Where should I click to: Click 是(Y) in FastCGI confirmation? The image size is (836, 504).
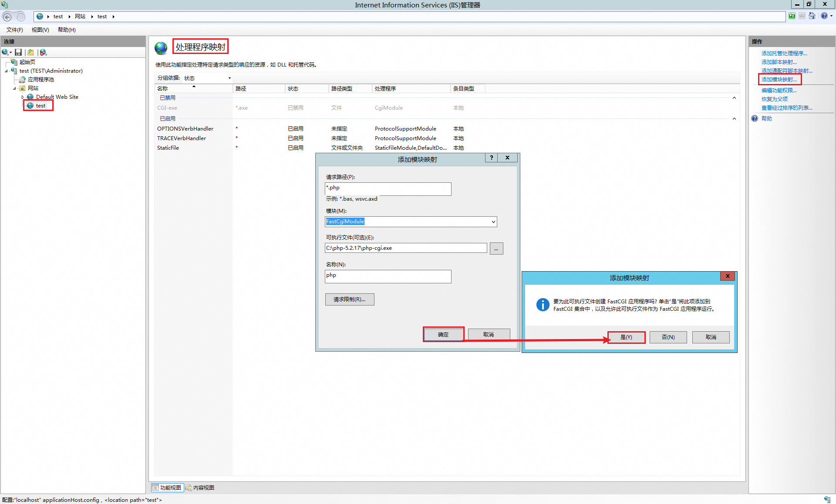pos(626,337)
